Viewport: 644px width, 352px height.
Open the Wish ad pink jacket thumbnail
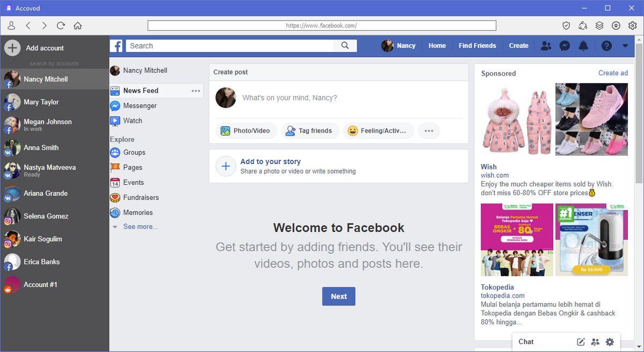coord(517,119)
